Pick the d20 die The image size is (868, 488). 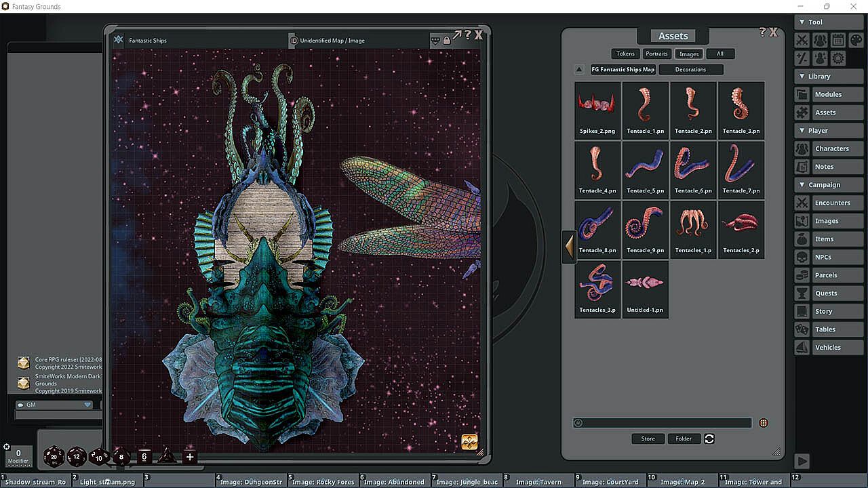coord(54,457)
